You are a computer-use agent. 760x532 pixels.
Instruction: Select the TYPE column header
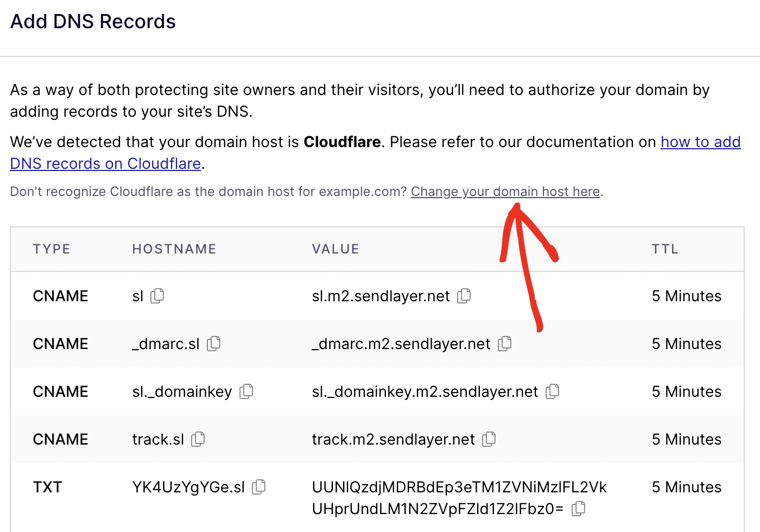coord(52,249)
